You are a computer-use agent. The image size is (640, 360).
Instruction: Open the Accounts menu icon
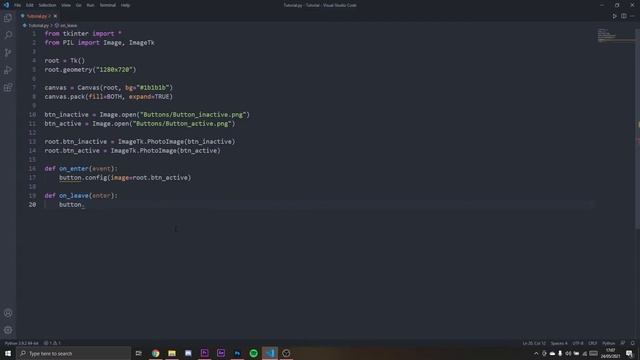click(8, 313)
